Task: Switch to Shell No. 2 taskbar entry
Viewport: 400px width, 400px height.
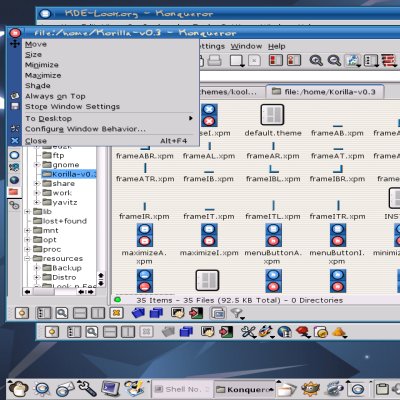Action: tap(182, 389)
